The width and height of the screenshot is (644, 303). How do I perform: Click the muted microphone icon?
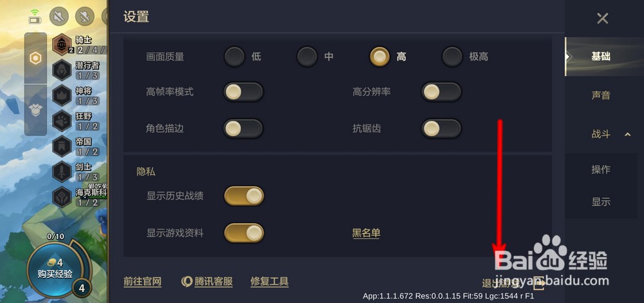pos(84,17)
